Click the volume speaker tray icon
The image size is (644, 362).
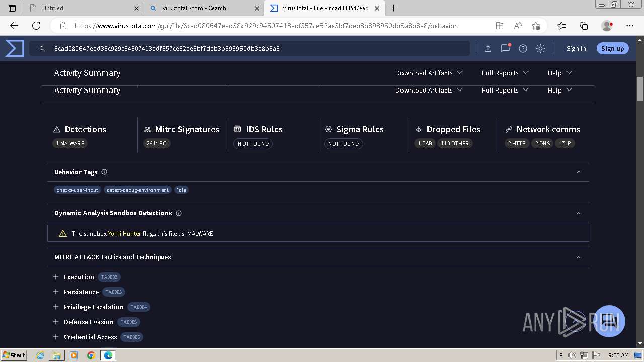pyautogui.click(x=572, y=355)
